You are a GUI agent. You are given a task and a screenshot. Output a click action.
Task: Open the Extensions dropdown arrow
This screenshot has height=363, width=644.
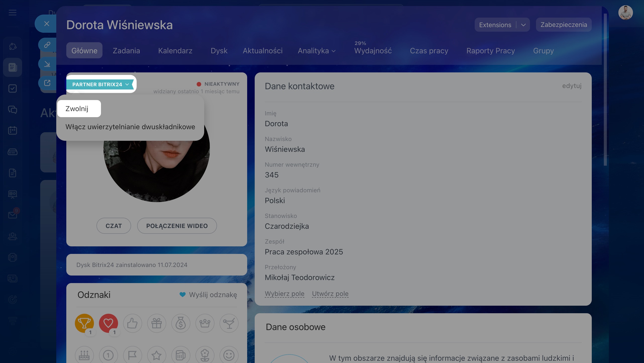coord(523,25)
